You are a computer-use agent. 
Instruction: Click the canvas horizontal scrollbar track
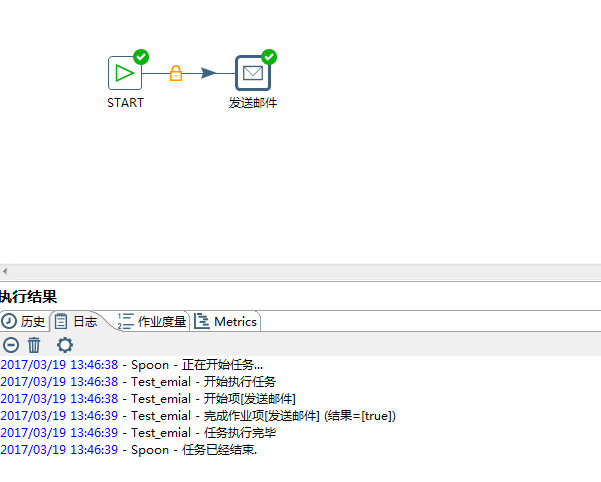click(x=305, y=272)
